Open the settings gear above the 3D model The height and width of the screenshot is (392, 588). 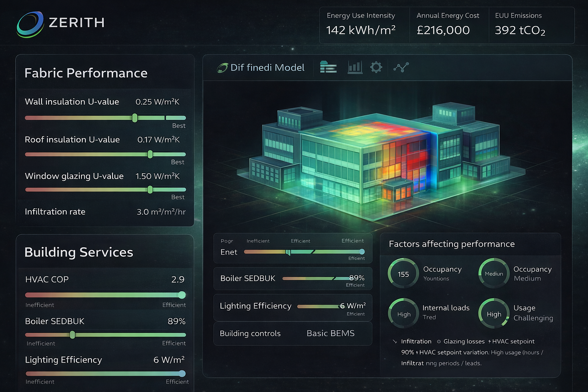click(x=376, y=67)
